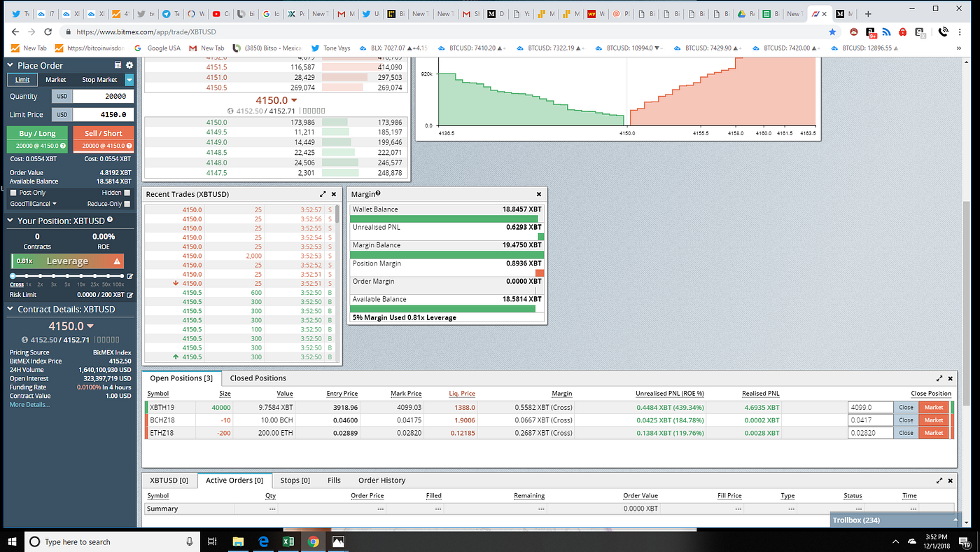Switch to the XBTUSD [0] tab
This screenshot has height=552, width=980.
click(x=169, y=481)
